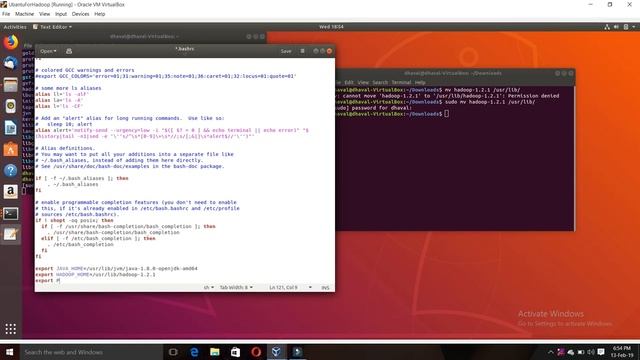This screenshot has height=360, width=640.
Task: Open VirtualBox Input menu
Action: (61, 14)
